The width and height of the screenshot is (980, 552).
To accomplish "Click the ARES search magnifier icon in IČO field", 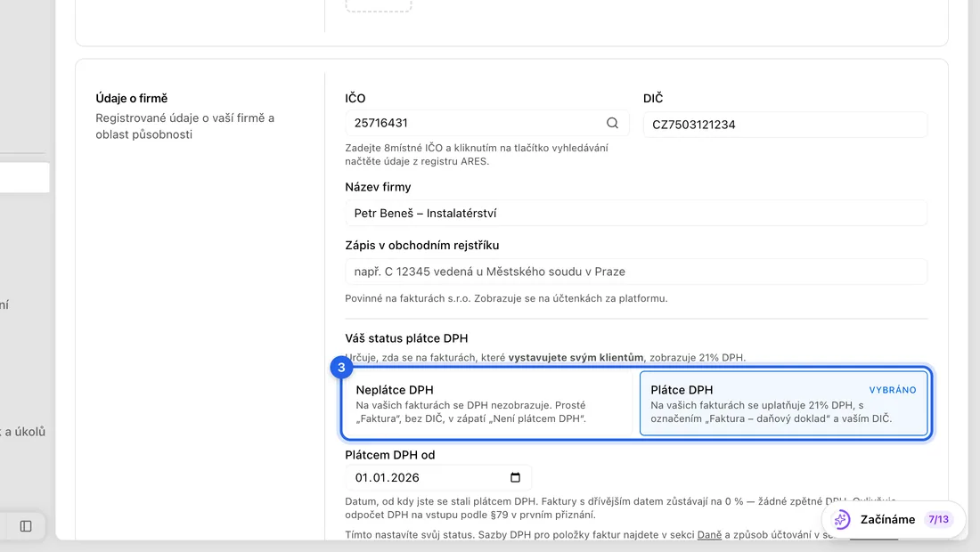I will [613, 123].
